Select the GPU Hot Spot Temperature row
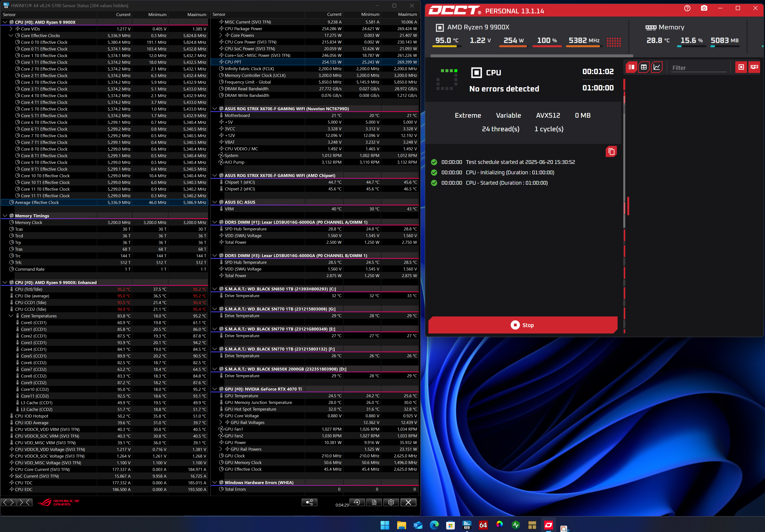Screen dimensions: 765x532 tap(315, 409)
